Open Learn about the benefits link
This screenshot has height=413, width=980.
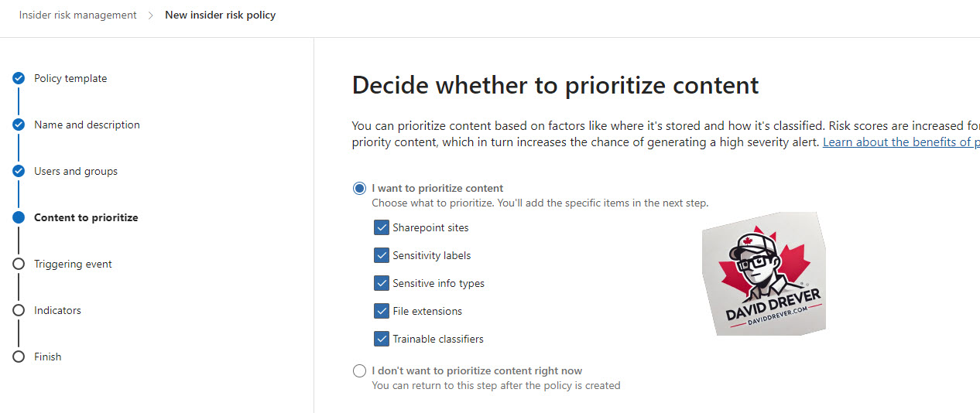pyautogui.click(x=901, y=142)
